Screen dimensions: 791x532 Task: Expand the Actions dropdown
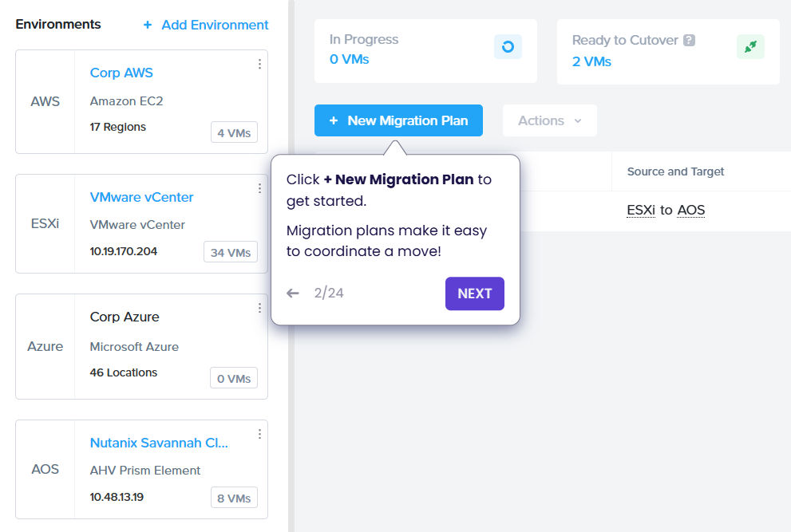point(549,121)
